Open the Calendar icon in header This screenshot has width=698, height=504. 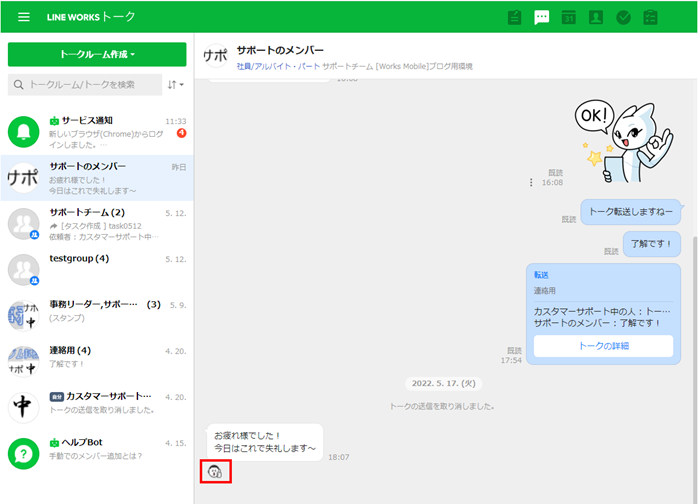(x=569, y=17)
